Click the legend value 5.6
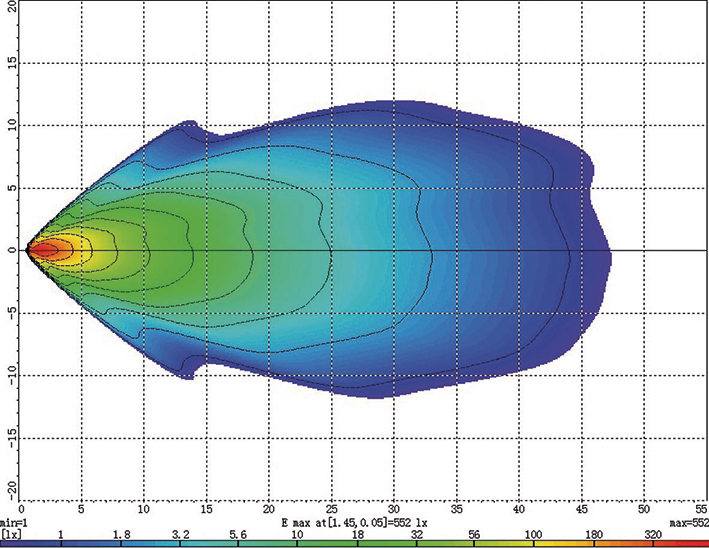The height and width of the screenshot is (548, 709). click(x=238, y=535)
